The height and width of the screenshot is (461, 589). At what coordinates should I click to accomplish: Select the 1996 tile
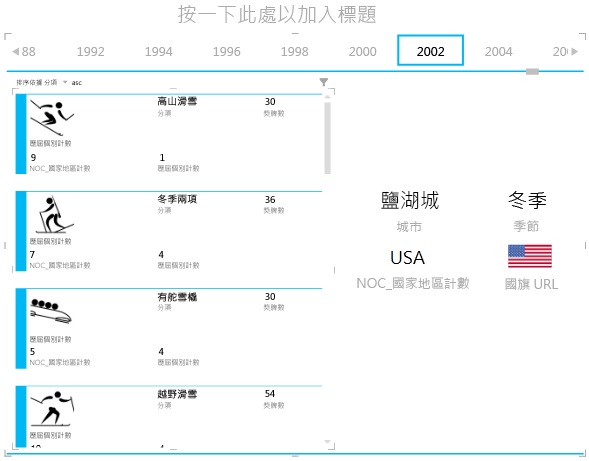pos(227,51)
